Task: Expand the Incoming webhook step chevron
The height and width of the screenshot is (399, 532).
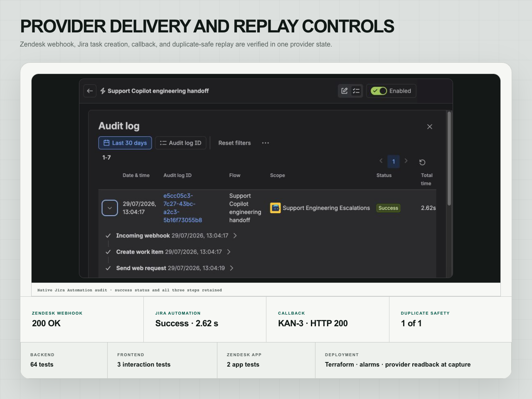Action: pyautogui.click(x=235, y=236)
